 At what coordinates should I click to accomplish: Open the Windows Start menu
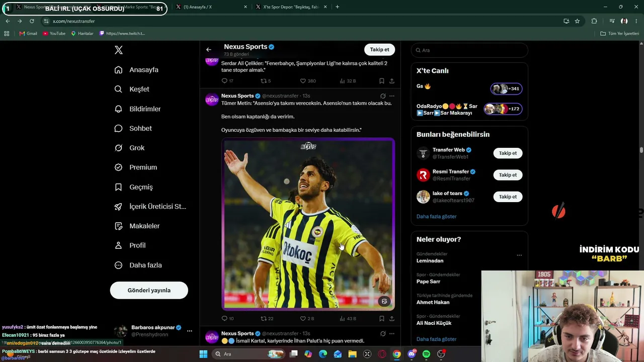pos(203,354)
